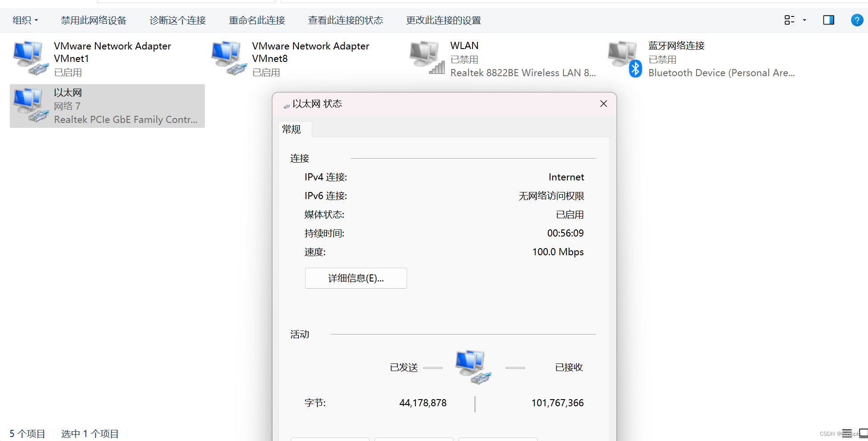Expand the view options dropdown arrow
Image resolution: width=868 pixels, height=441 pixels.
pos(804,20)
